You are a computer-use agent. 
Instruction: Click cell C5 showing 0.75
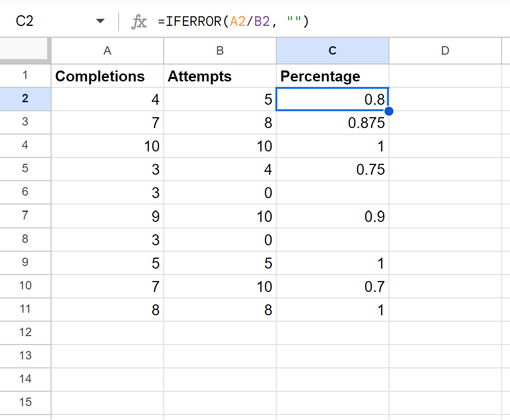(332, 169)
